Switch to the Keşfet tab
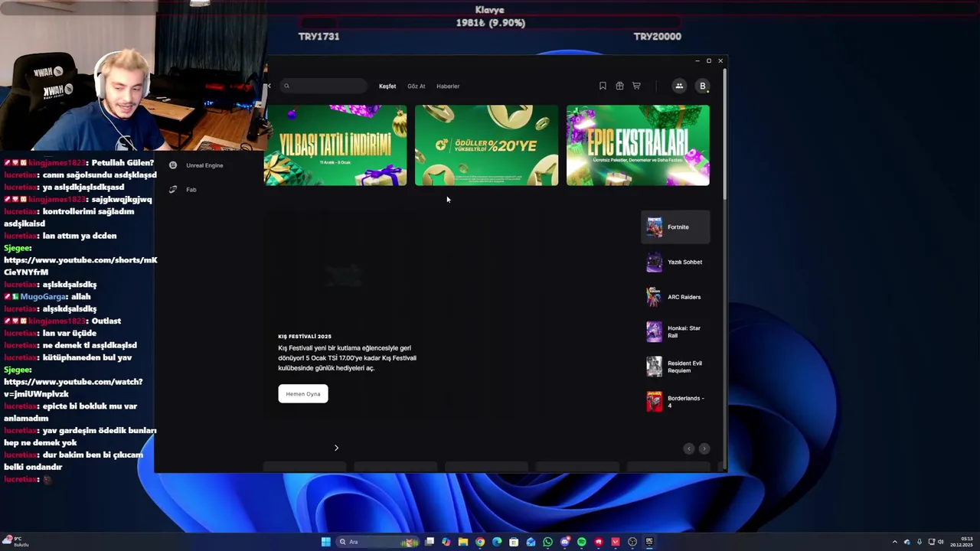 (387, 86)
